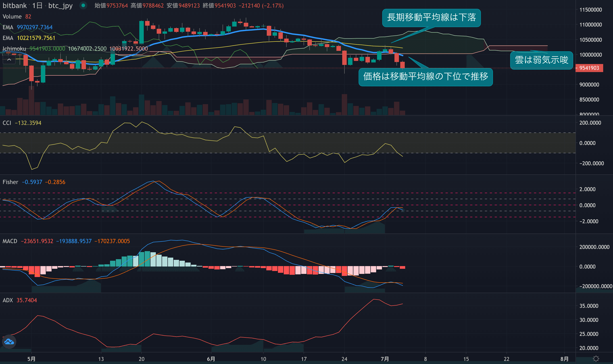Click the 雲は弱気示唆 callout annotation
613x364 pixels.
[x=541, y=60]
